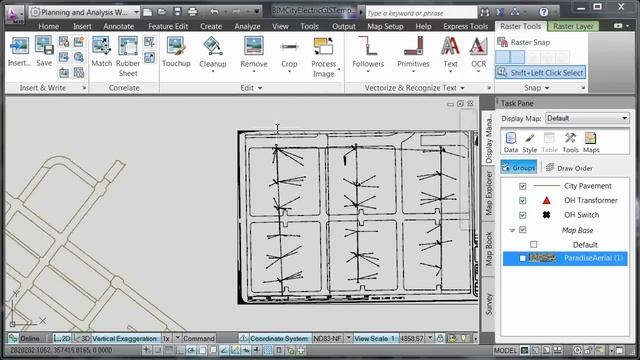Open the OCR tool
This screenshot has width=640, height=360.
[x=478, y=46]
